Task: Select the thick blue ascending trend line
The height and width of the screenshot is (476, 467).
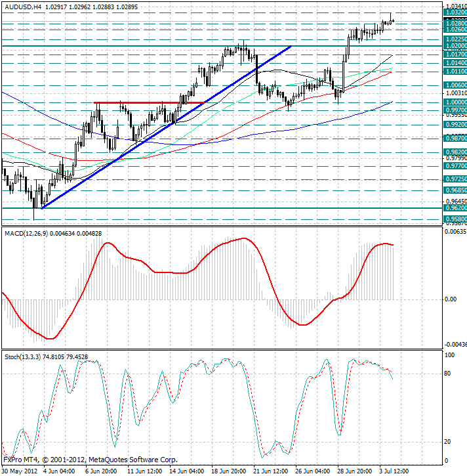Action: pos(166,127)
